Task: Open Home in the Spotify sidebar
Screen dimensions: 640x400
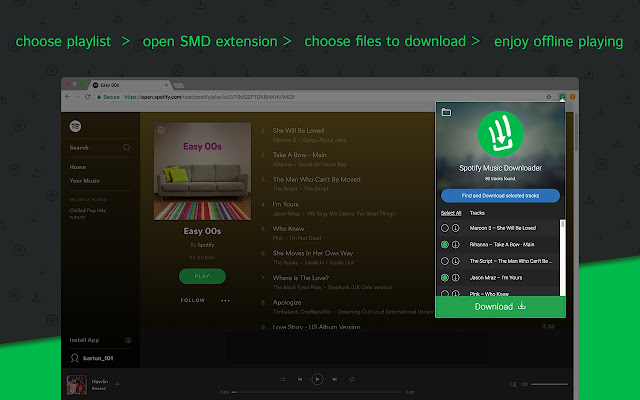Action: tap(78, 167)
